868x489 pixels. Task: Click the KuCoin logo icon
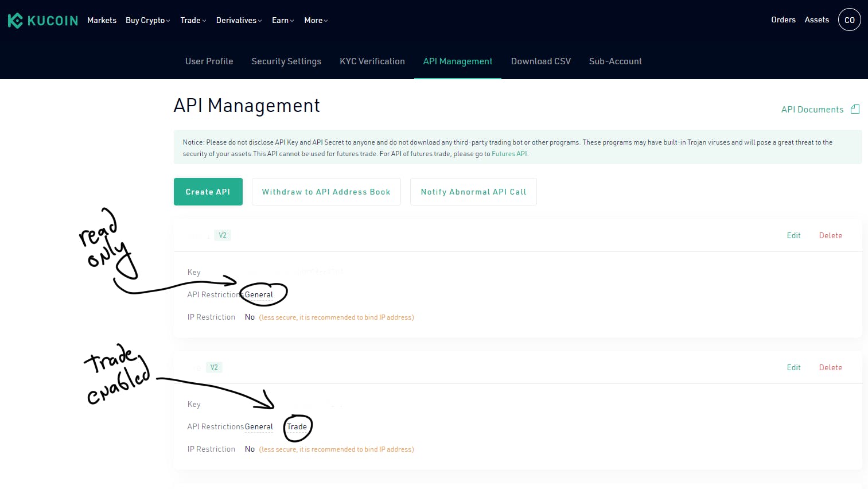click(15, 21)
